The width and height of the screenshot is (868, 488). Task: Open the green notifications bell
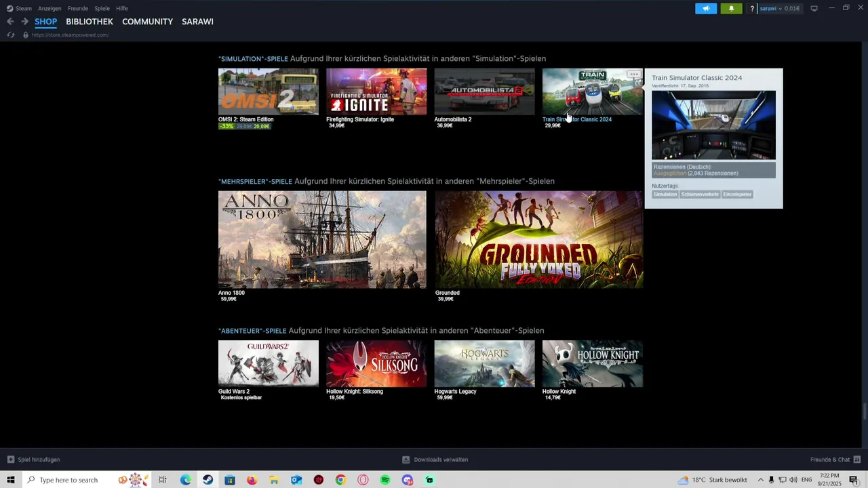tap(731, 8)
